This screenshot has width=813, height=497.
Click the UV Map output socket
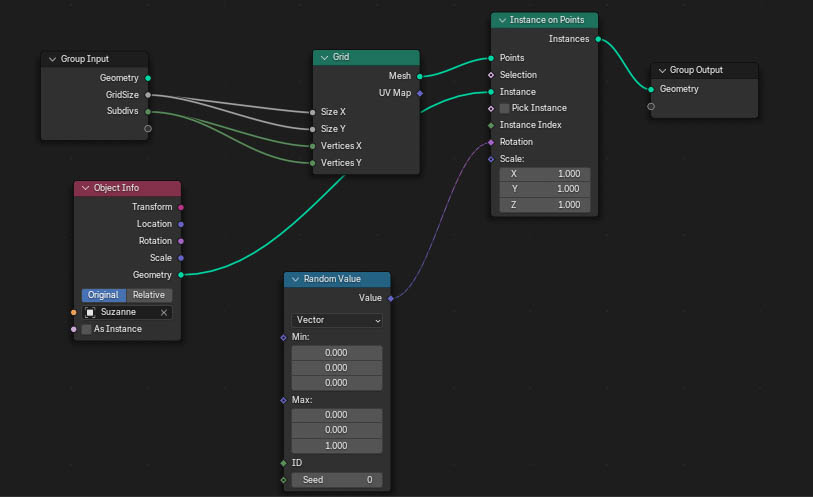420,93
